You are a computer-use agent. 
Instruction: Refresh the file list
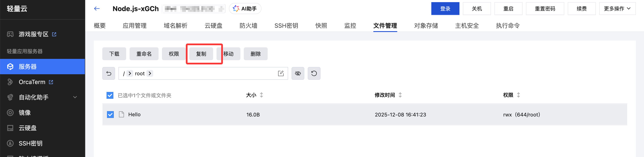click(314, 73)
